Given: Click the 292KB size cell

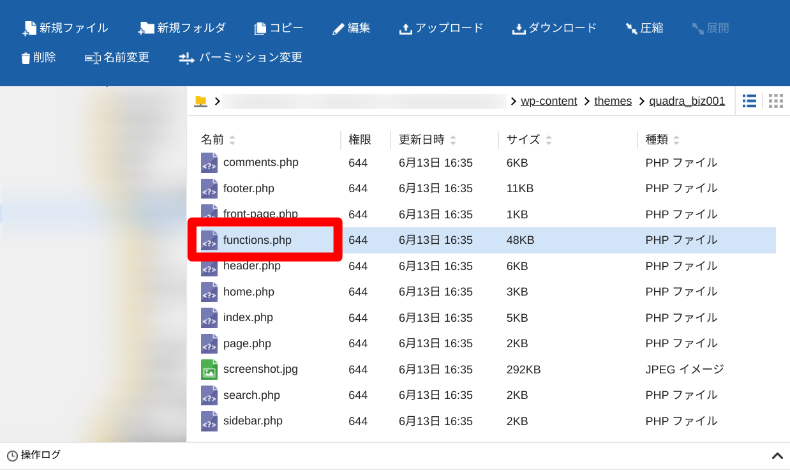Looking at the screenshot, I should [x=523, y=370].
